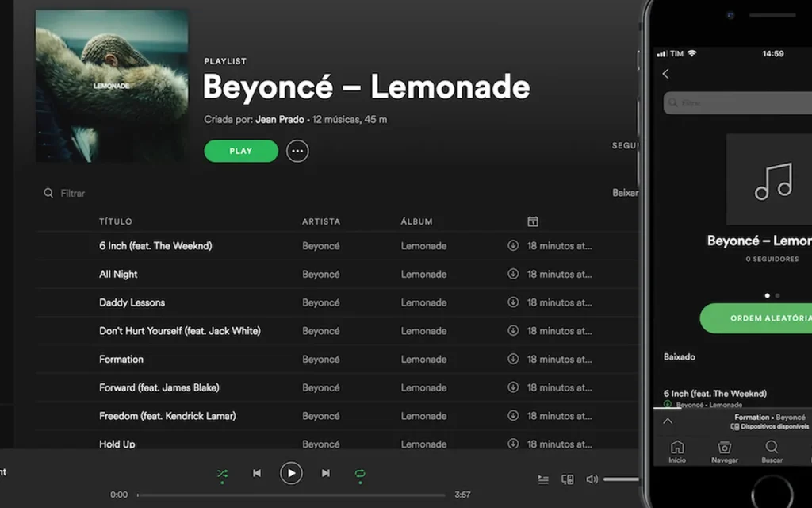
Task: Open Lemonade album link in All Night row
Action: tap(423, 274)
